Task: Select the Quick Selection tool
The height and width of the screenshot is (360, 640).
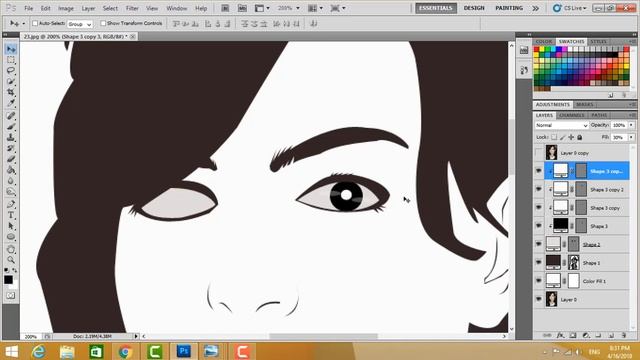Action: click(x=11, y=81)
